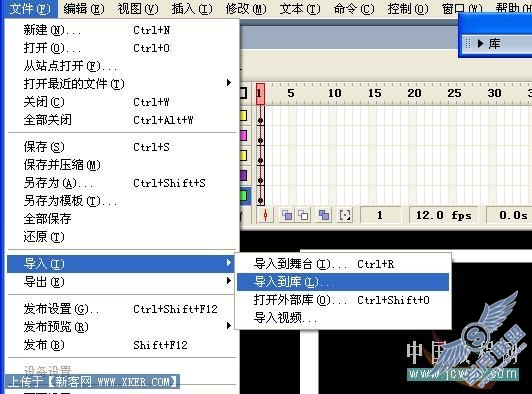The width and height of the screenshot is (532, 394).
Task: Open the 编辑 menu
Action: (x=84, y=8)
